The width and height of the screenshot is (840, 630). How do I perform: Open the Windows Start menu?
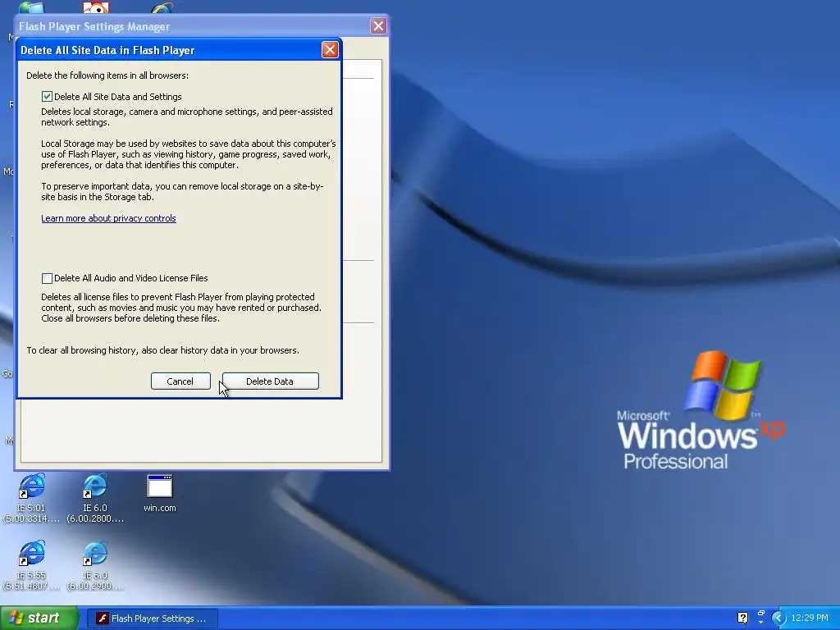point(39,618)
